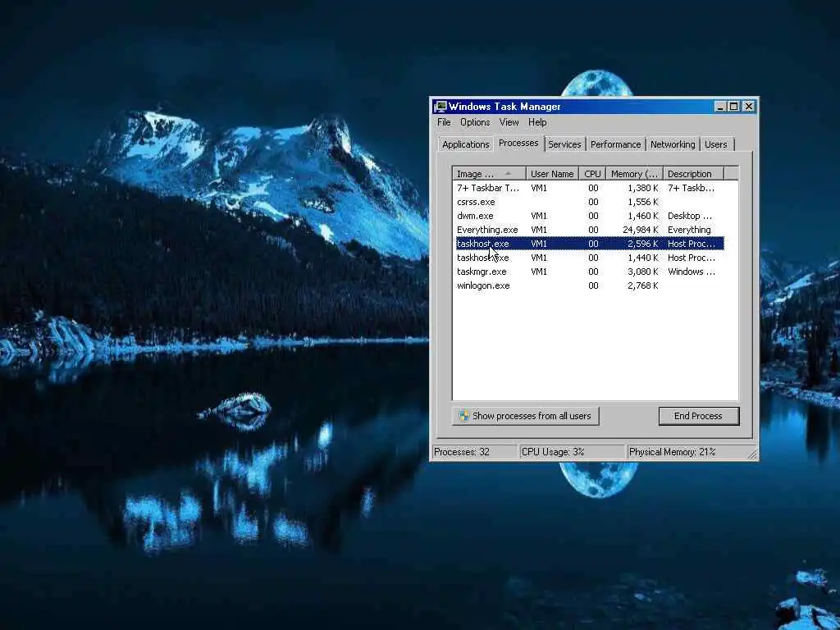
Task: Click the Task Manager title bar icon
Action: coord(441,106)
